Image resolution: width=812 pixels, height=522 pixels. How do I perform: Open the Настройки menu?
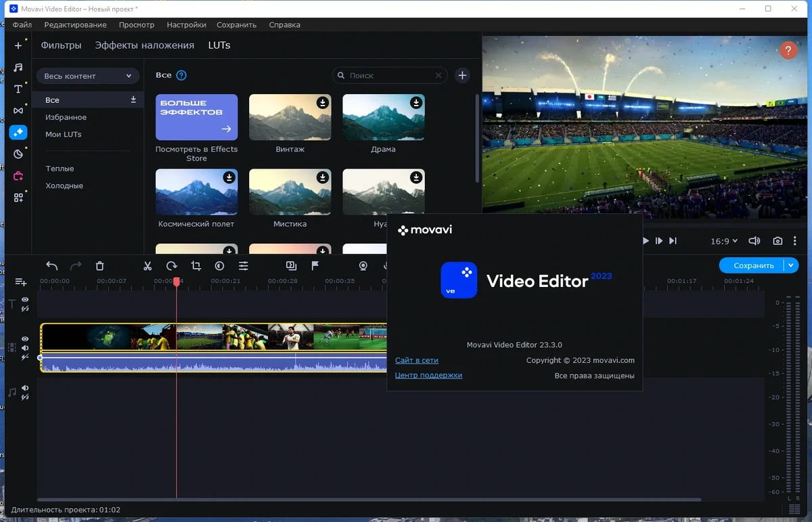pyautogui.click(x=186, y=24)
